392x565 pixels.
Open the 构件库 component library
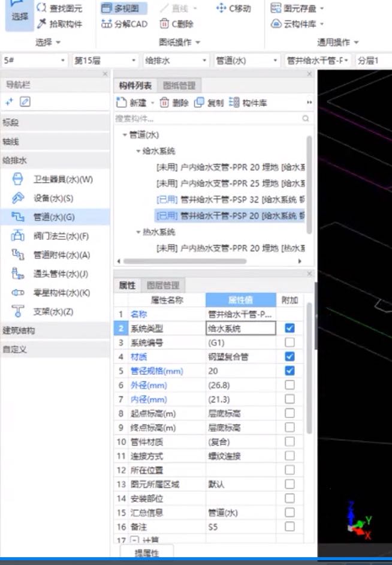248,103
